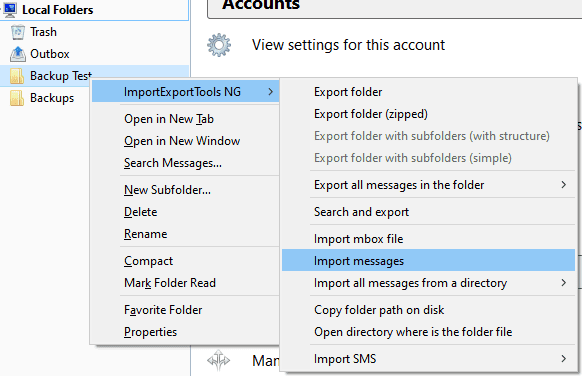
Task: Choose Favorite Folder
Action: [x=186, y=310]
